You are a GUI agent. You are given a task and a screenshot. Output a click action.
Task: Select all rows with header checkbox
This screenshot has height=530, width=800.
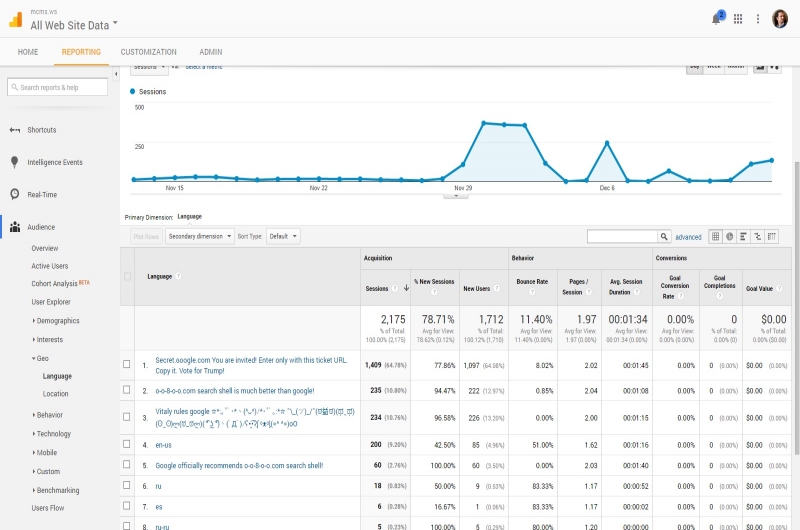point(126,276)
